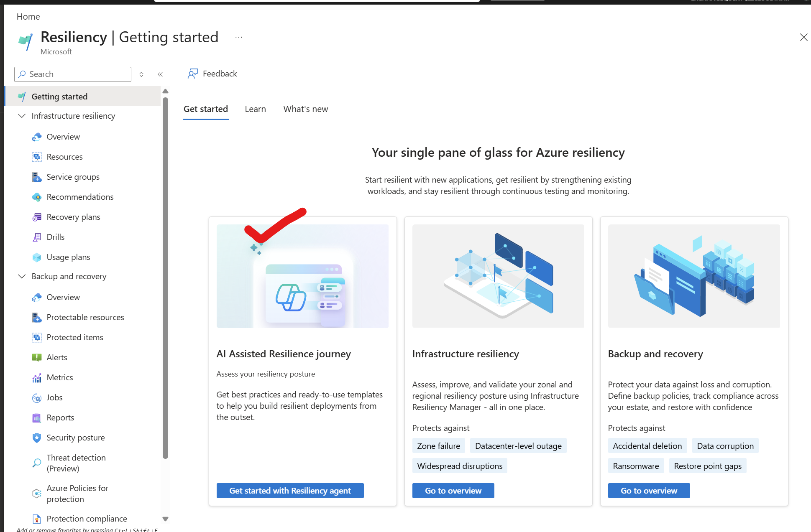Click the Getting started flag icon in sidebar
The height and width of the screenshot is (532, 811).
tap(22, 97)
